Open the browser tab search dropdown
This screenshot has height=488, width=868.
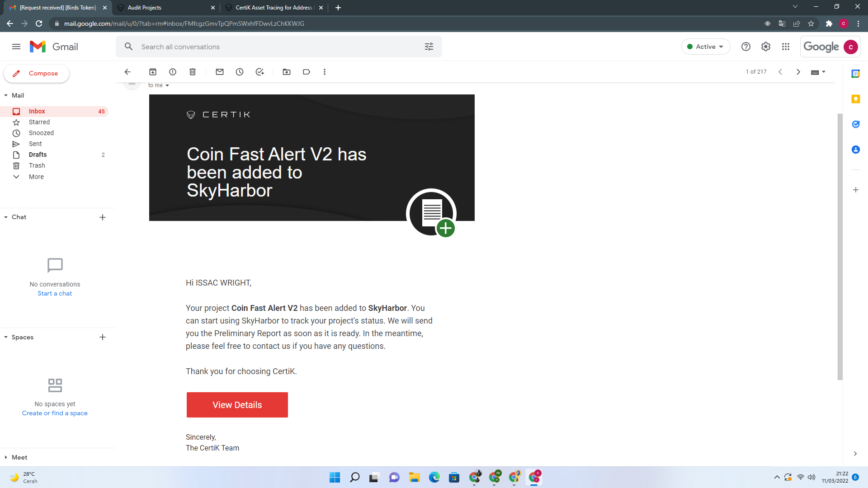click(x=795, y=7)
